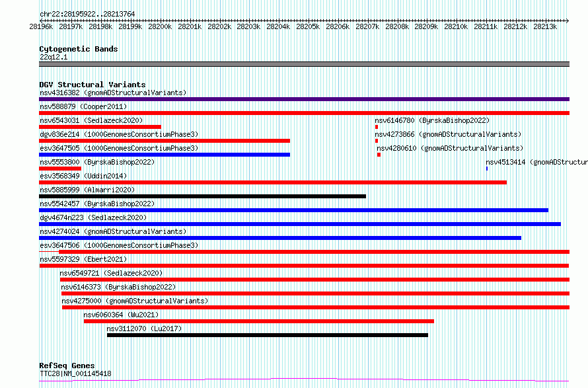The width and height of the screenshot is (588, 388).
Task: Click the DGV Structural Variants track title
Action: point(92,85)
